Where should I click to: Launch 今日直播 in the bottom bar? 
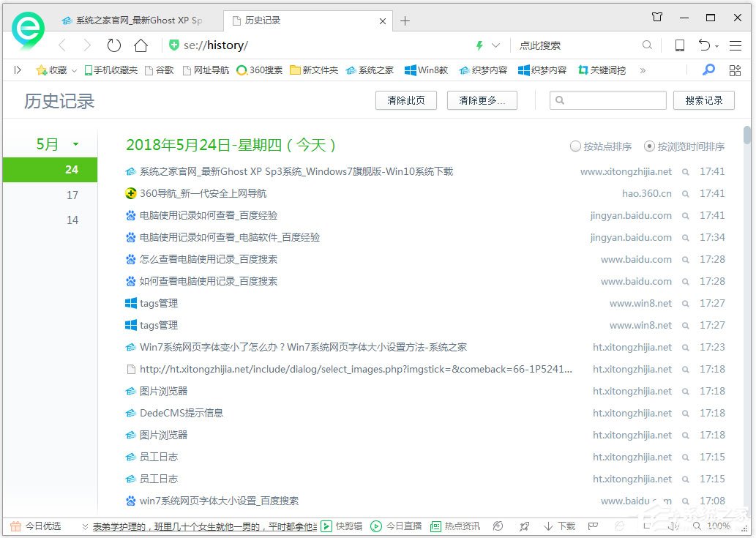[392, 526]
